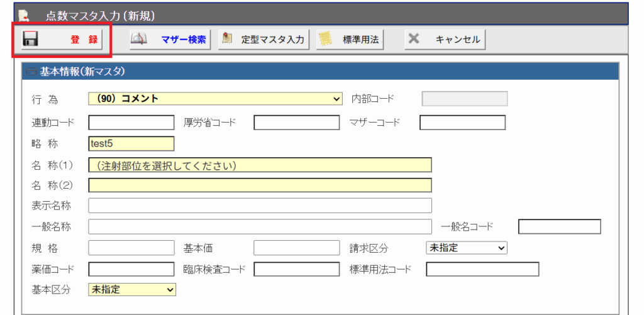The image size is (644, 315).
Task: Click the empty 名称(2) input field
Action: click(x=260, y=185)
